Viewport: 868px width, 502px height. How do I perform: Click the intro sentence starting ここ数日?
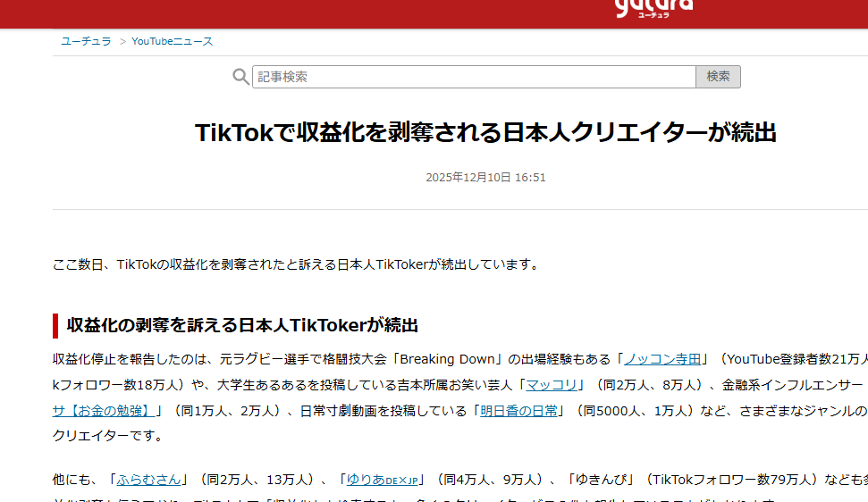click(298, 264)
